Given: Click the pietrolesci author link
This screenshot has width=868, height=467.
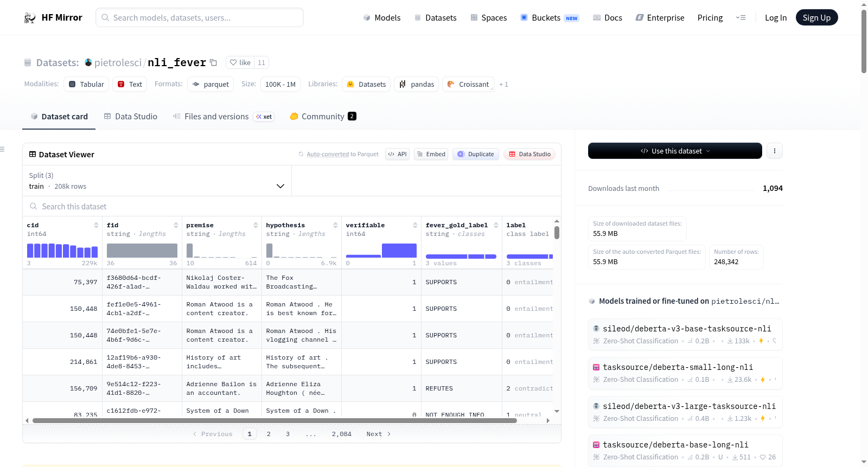Looking at the screenshot, I should (x=118, y=63).
